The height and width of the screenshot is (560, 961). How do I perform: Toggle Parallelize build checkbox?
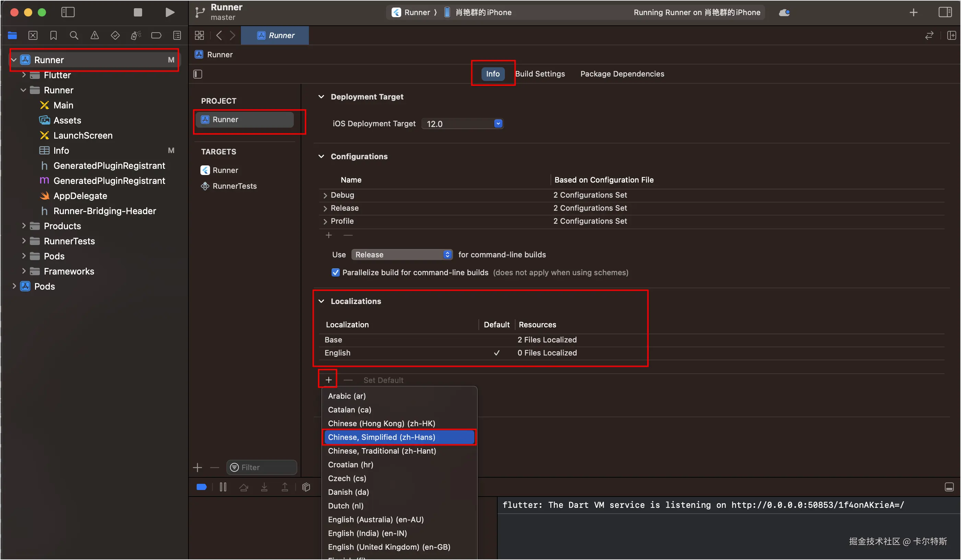coord(335,272)
